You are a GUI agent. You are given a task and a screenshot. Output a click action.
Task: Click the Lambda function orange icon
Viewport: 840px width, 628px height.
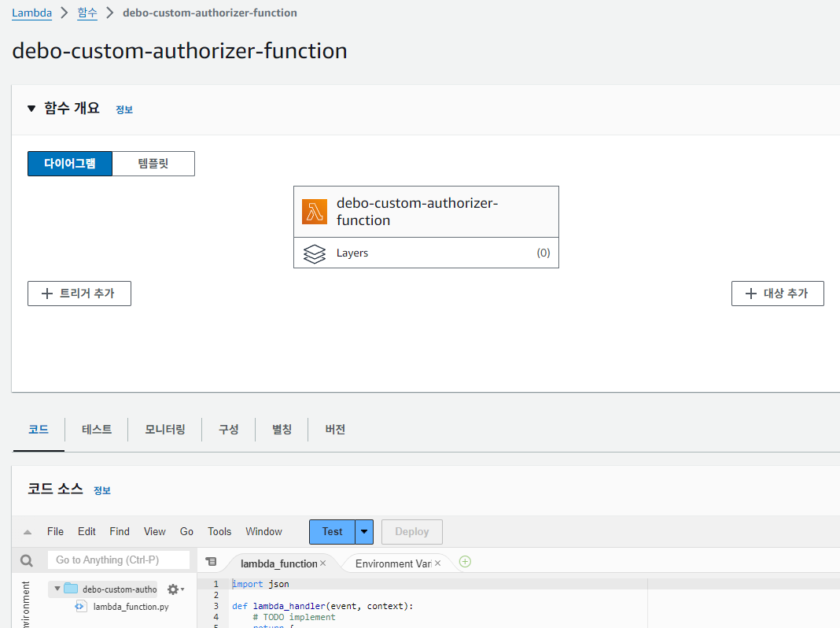pos(315,212)
